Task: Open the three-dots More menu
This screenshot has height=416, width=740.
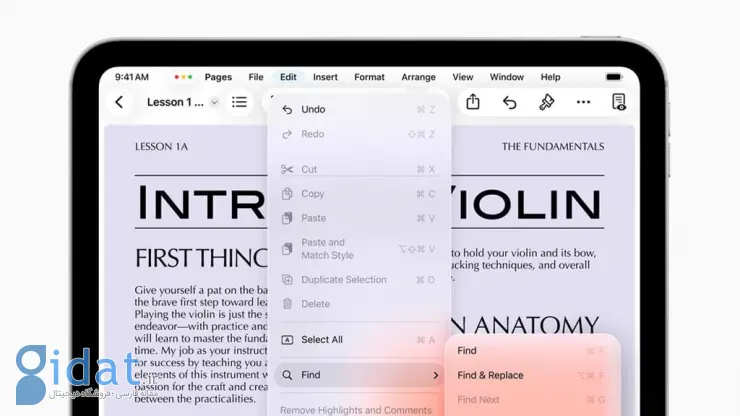Action: (583, 102)
